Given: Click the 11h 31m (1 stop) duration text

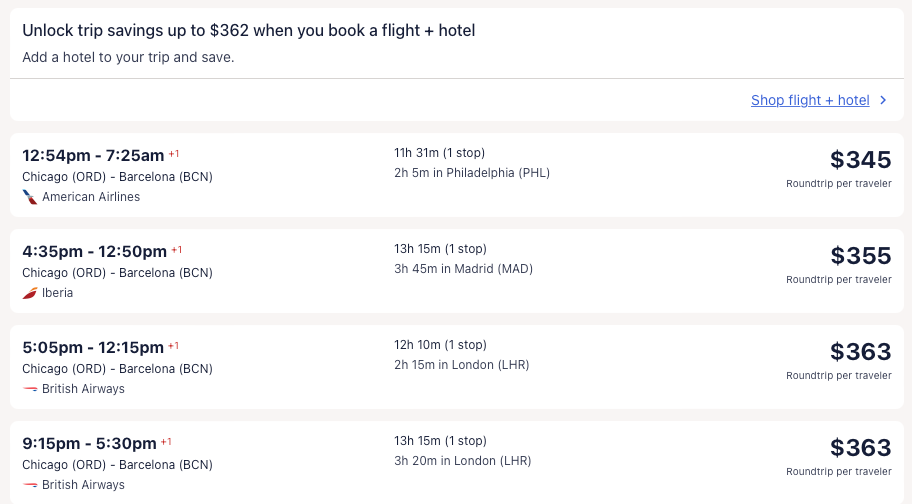Looking at the screenshot, I should tap(439, 153).
